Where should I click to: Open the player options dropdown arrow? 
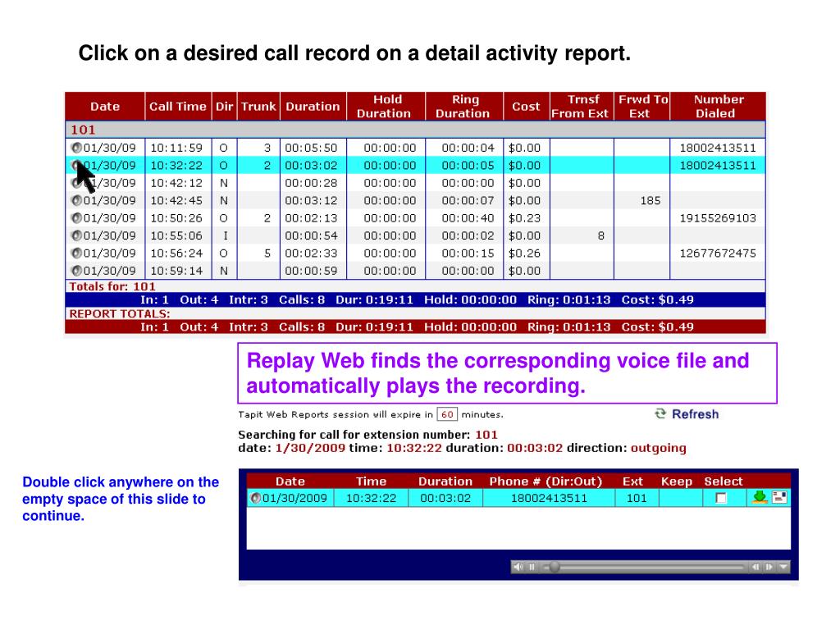tap(783, 567)
